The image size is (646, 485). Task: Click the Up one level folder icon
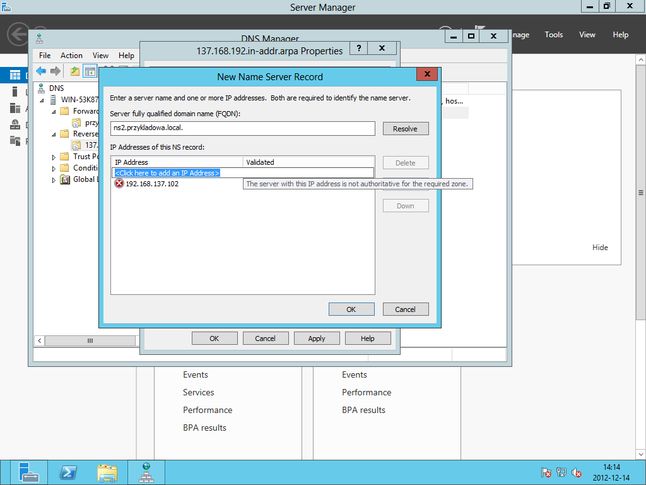click(75, 71)
